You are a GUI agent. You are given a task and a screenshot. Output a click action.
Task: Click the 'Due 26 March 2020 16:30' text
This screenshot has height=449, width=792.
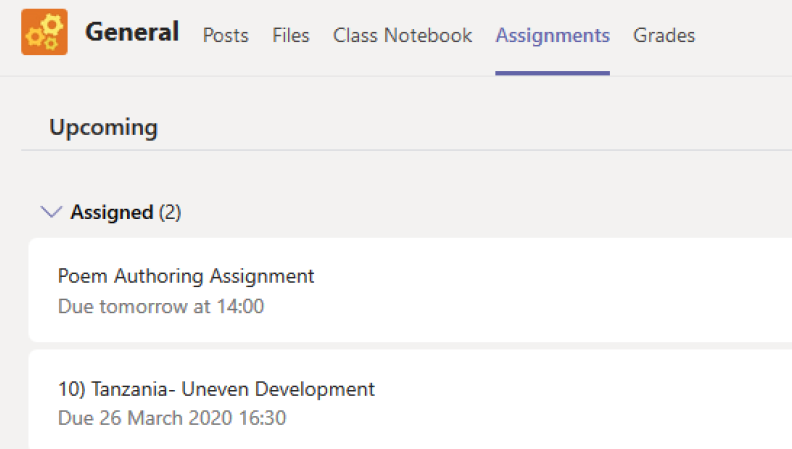pyautogui.click(x=172, y=418)
